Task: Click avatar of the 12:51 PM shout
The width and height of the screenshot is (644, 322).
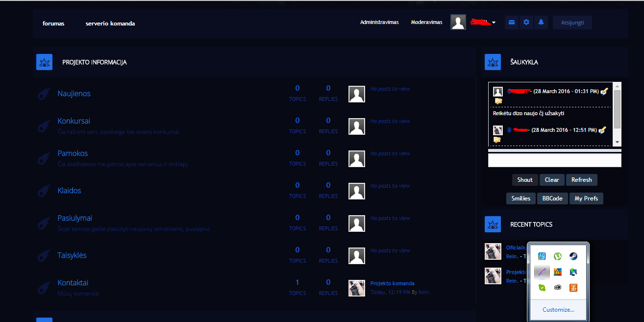Action: coord(498,130)
